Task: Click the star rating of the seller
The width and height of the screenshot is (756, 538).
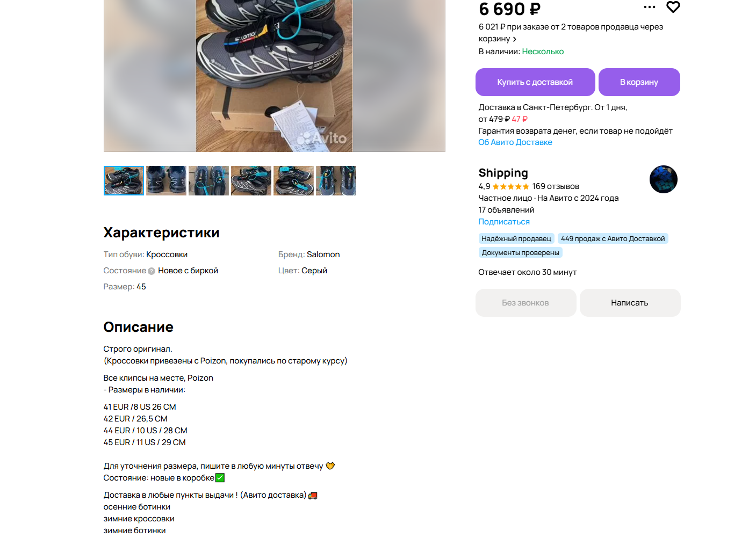Action: pyautogui.click(x=510, y=187)
